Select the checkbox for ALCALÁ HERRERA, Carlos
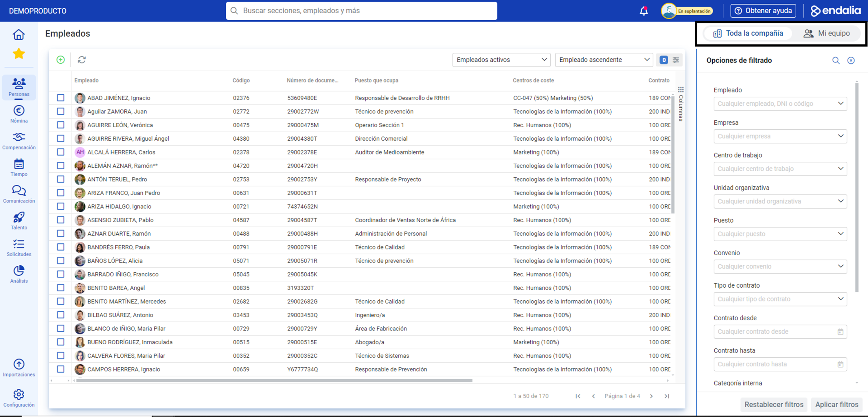 61,152
